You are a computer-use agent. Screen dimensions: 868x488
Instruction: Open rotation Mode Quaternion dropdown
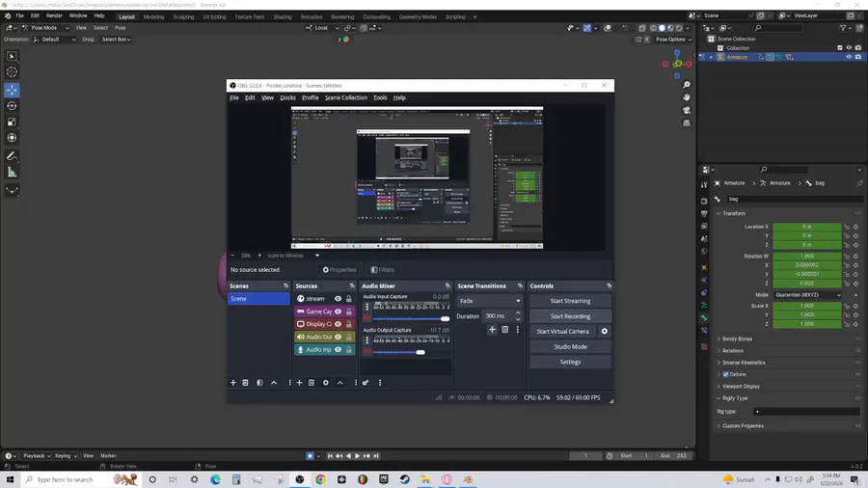coord(807,295)
